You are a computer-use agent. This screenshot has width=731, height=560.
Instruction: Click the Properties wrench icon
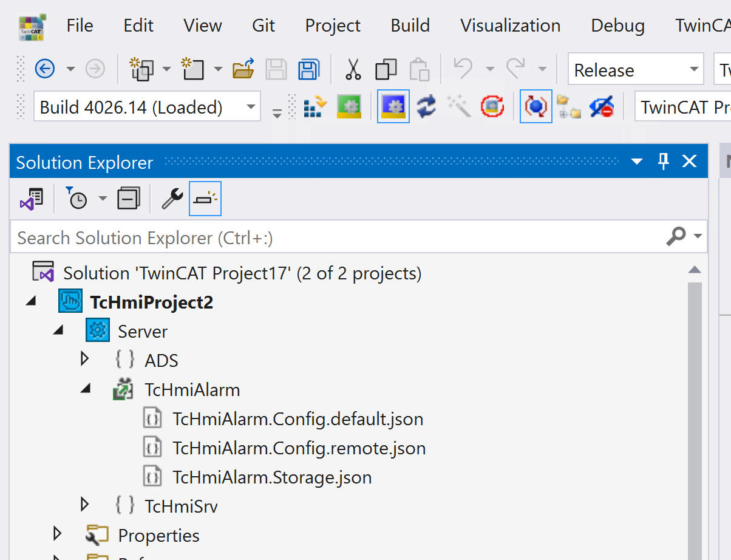172,199
